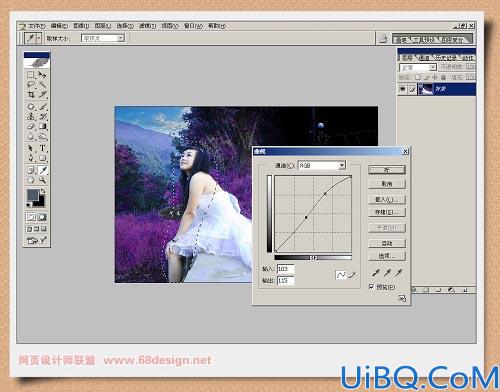
Task: Pick the black point eyedropper in Curves
Action: point(376,273)
